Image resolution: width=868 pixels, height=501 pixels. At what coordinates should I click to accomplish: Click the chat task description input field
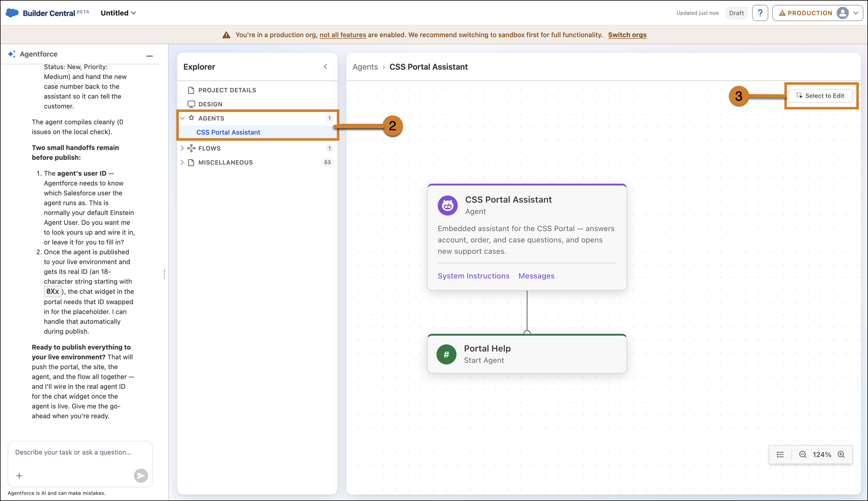(80, 452)
